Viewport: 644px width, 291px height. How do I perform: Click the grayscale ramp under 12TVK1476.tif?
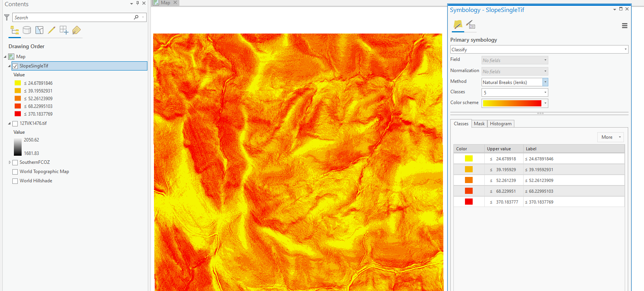(x=18, y=146)
